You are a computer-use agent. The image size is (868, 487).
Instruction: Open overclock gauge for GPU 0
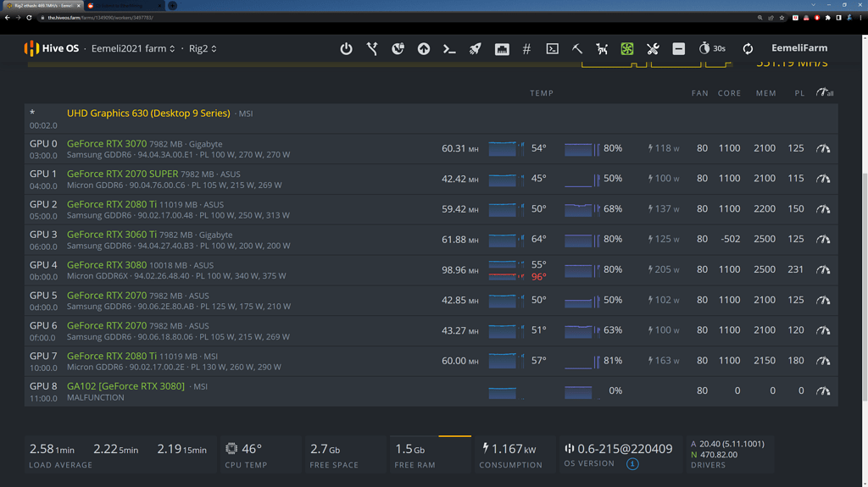(823, 148)
